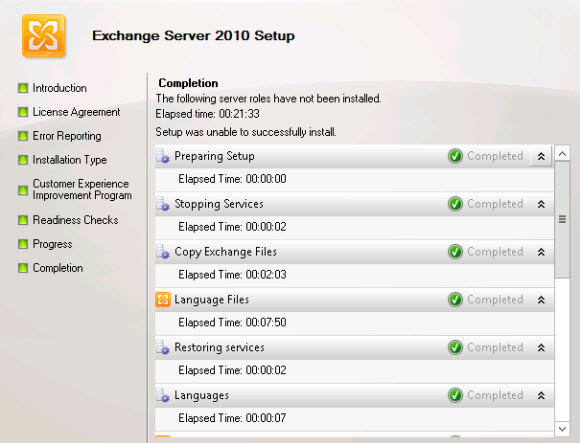
Task: Click the scrollbar down arrow
Action: (x=562, y=429)
